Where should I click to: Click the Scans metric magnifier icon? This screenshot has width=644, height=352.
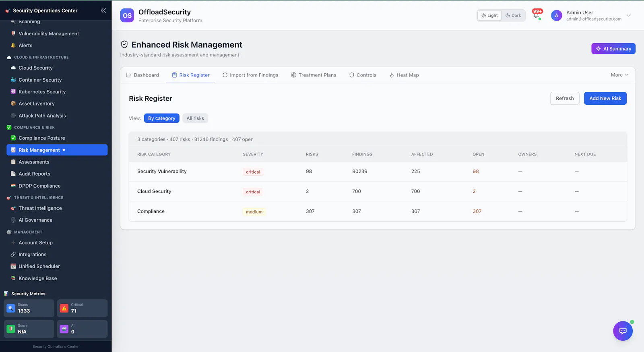click(11, 308)
